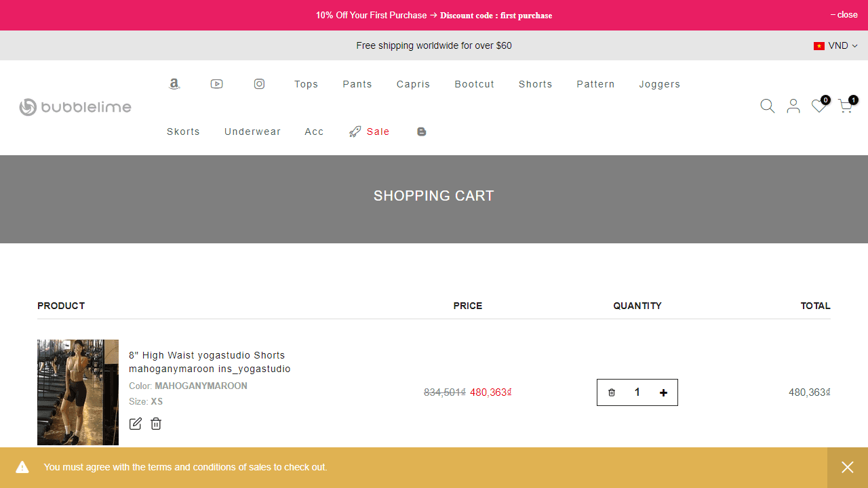
Task: Click the Size XS label
Action: (x=146, y=401)
